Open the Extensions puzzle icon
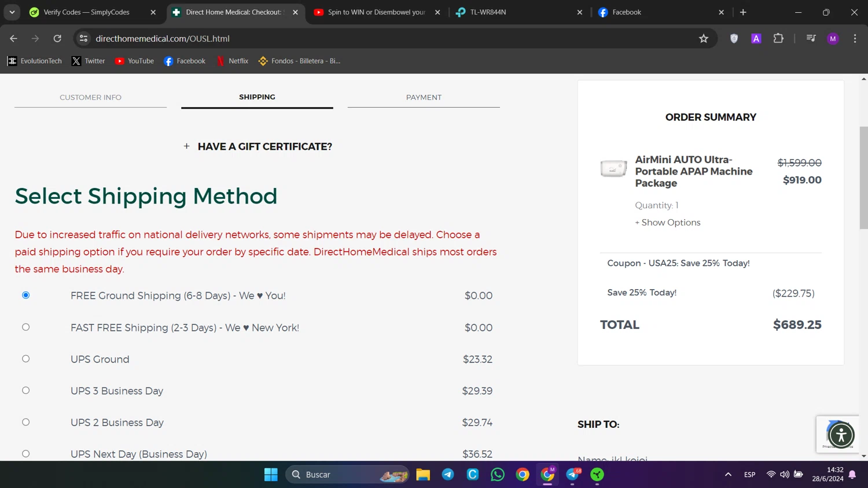 click(x=778, y=38)
